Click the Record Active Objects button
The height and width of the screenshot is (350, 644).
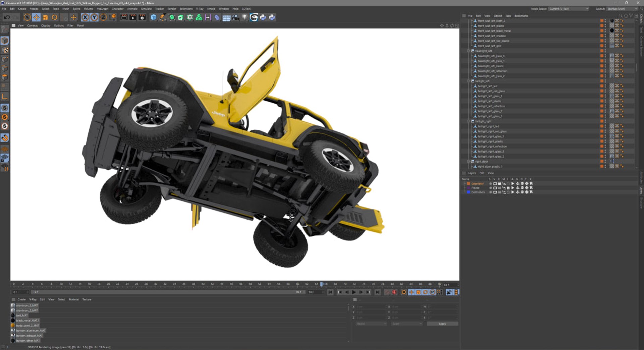click(387, 292)
